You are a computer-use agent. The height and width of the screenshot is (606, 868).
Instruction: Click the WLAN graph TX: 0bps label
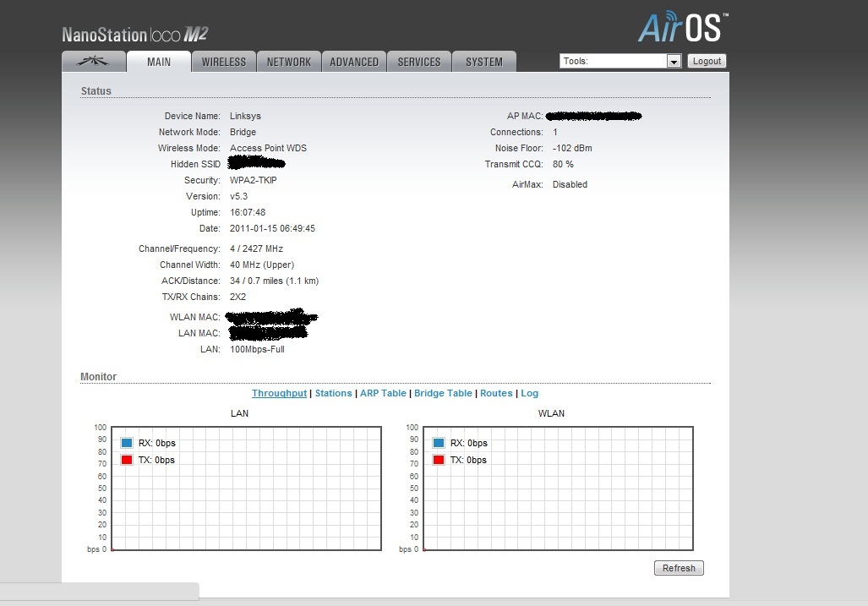tap(468, 460)
